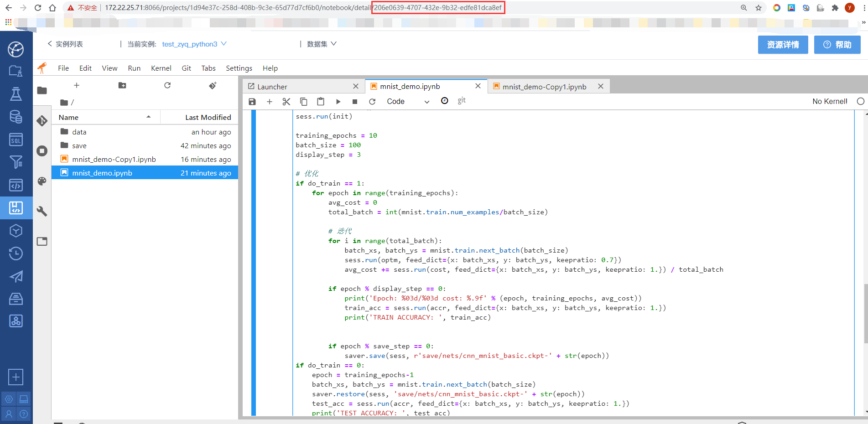Click the Git clone icon in file browser
Screen dimensions: 868x424
tap(213, 85)
